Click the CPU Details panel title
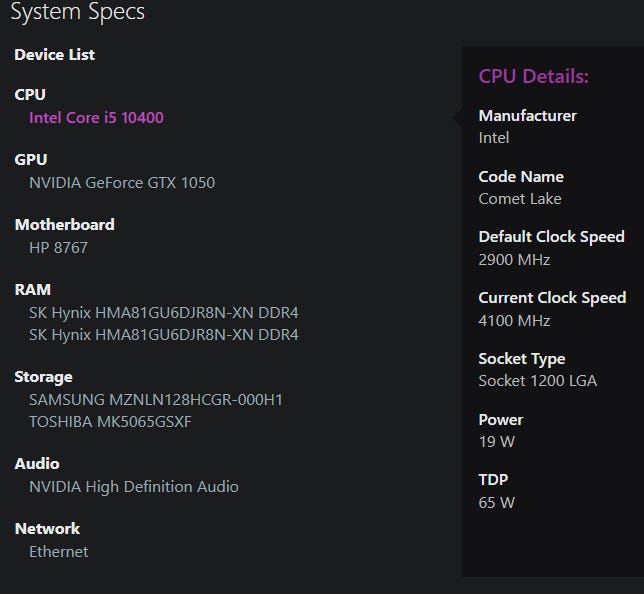This screenshot has width=644, height=594. point(534,76)
